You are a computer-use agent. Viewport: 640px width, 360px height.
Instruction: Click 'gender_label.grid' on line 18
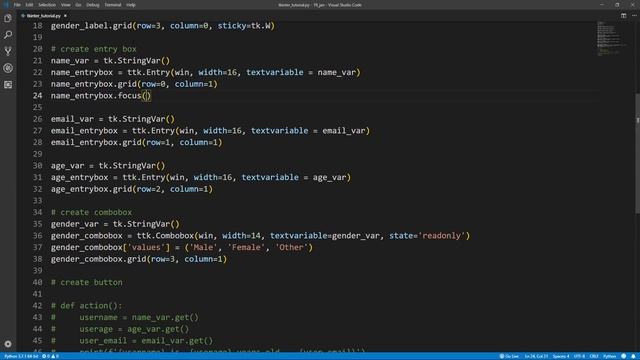point(91,26)
